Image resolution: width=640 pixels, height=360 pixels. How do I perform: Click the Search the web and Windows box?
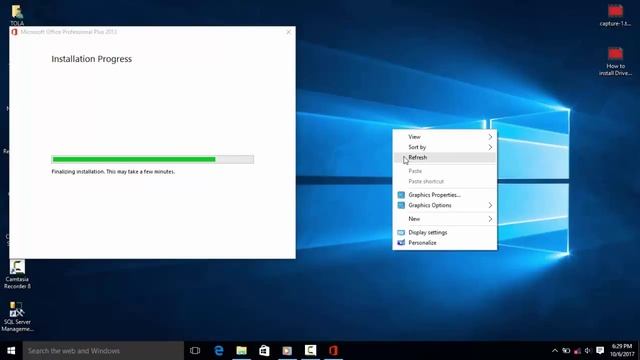(103, 351)
